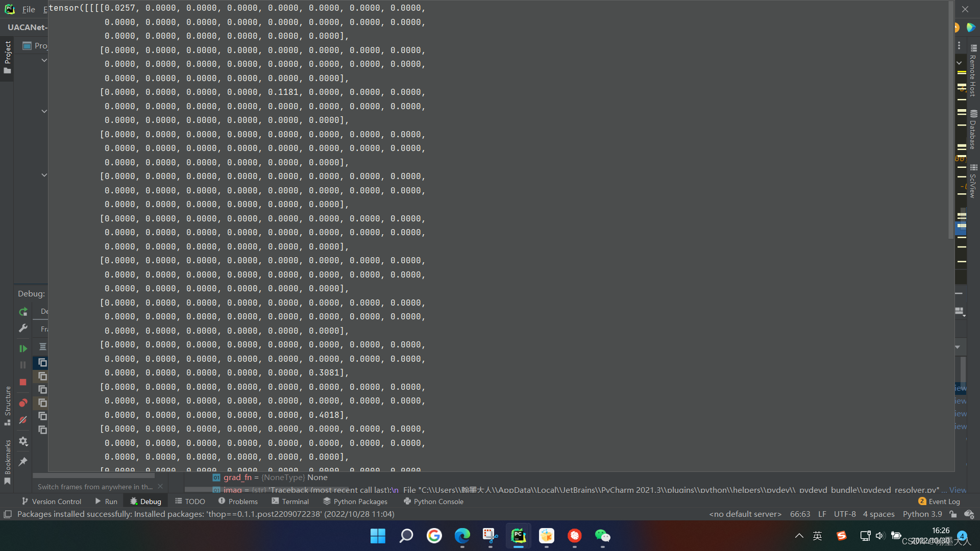Open red app icon in taskbar
Image resolution: width=980 pixels, height=551 pixels.
pyautogui.click(x=575, y=536)
